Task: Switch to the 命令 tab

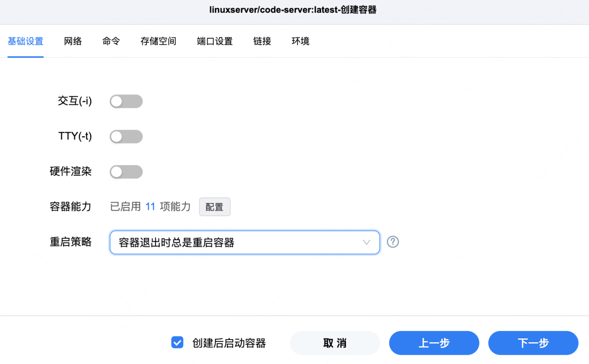Action: click(x=110, y=41)
